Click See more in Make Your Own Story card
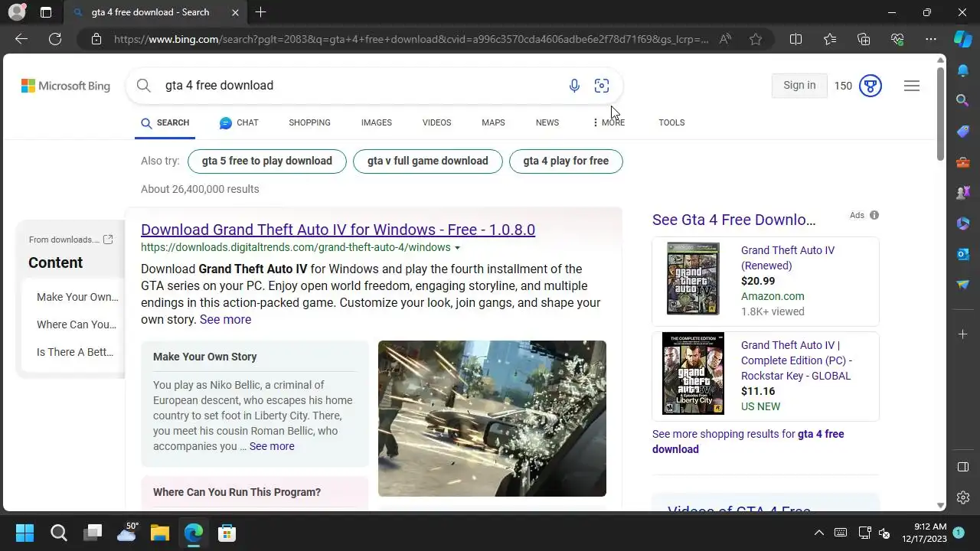This screenshot has width=980, height=551. click(x=272, y=446)
